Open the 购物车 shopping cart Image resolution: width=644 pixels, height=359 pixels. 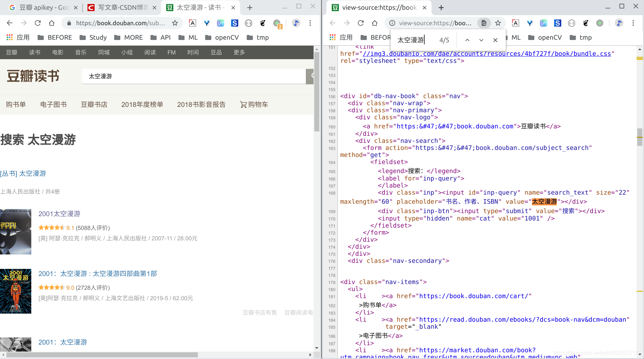(254, 105)
